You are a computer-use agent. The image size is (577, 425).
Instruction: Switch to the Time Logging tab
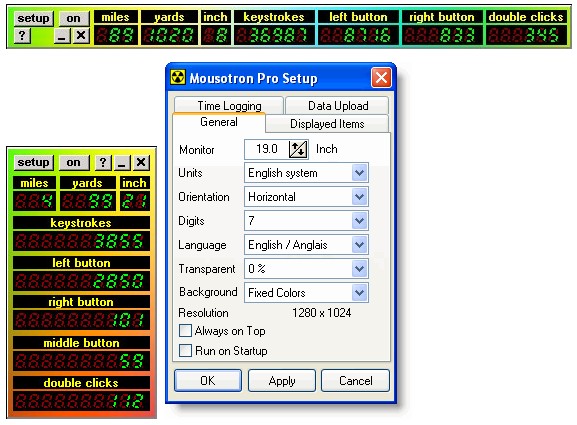tap(229, 106)
